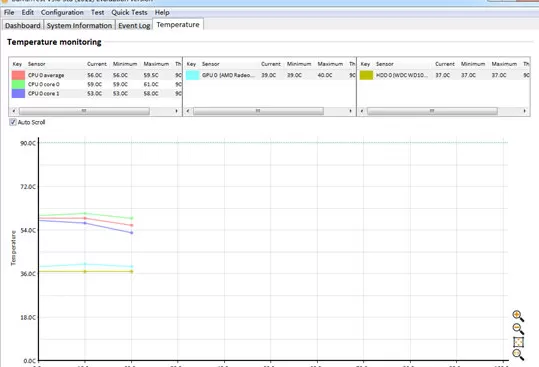Click the Sensor column header in the GPU list
This screenshot has height=367, width=539.
(x=210, y=64)
